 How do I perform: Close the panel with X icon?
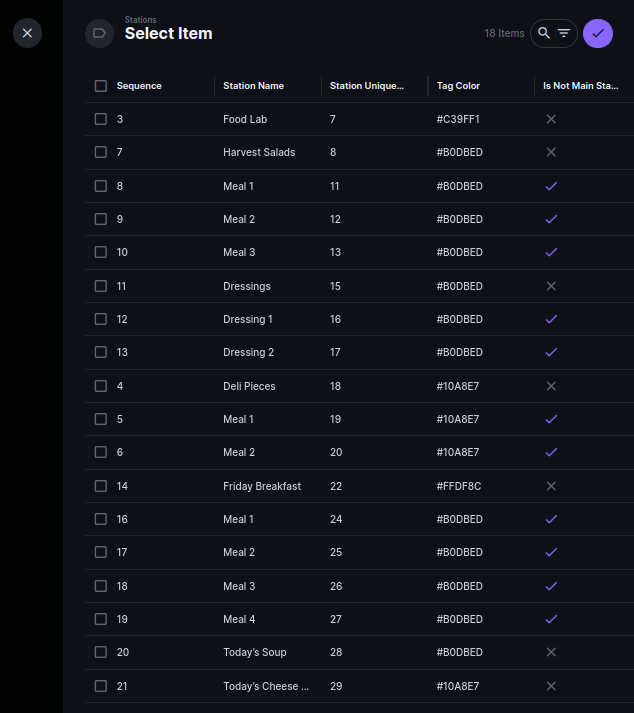[27, 33]
